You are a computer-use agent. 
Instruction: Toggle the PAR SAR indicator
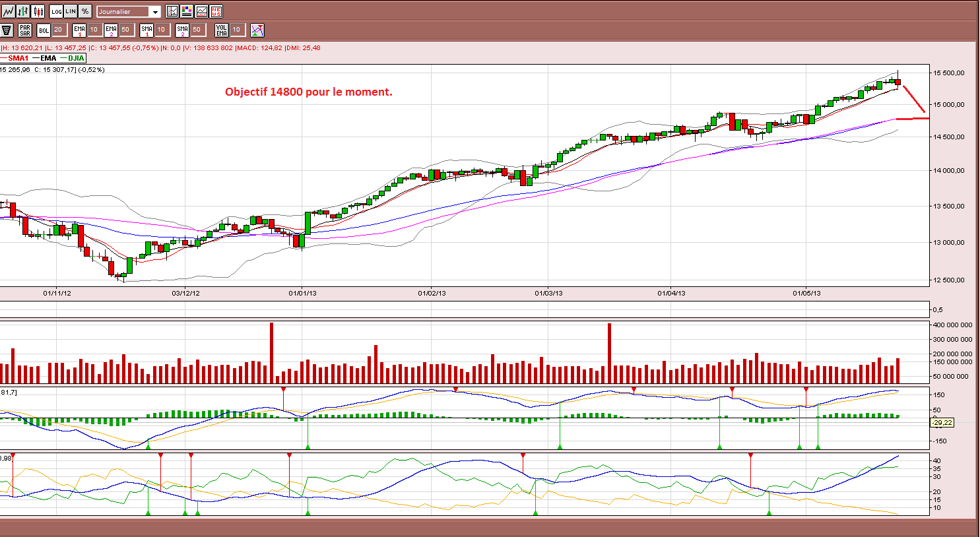coord(25,30)
